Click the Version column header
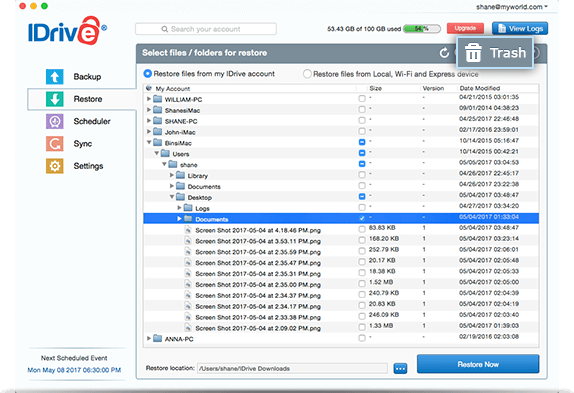This screenshot has width=574, height=393. 433,88
